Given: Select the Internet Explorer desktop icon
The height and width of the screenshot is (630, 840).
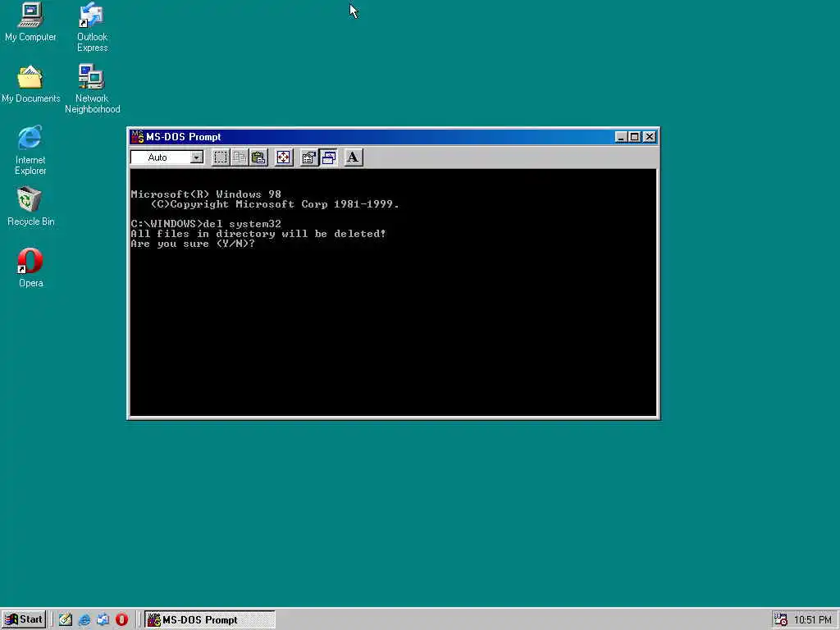Looking at the screenshot, I should click(x=30, y=151).
